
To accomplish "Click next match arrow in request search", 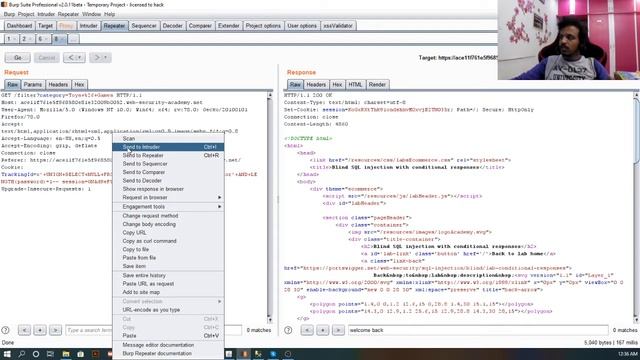I will tap(55, 330).
